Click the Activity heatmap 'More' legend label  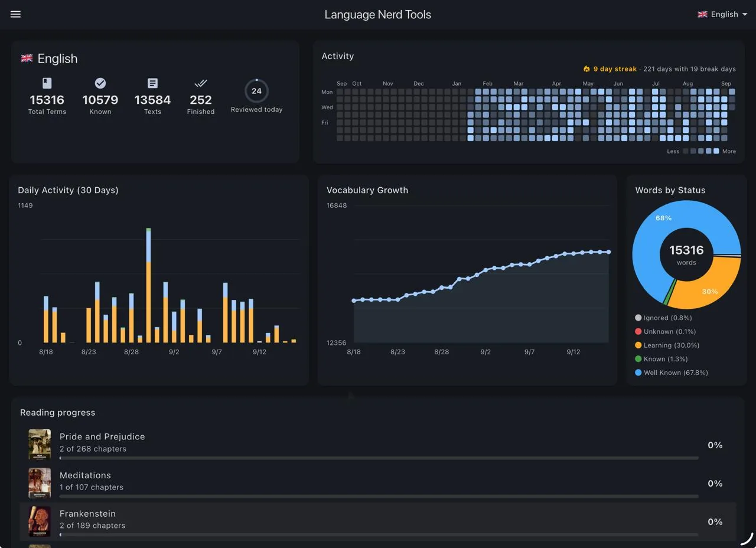coord(729,151)
